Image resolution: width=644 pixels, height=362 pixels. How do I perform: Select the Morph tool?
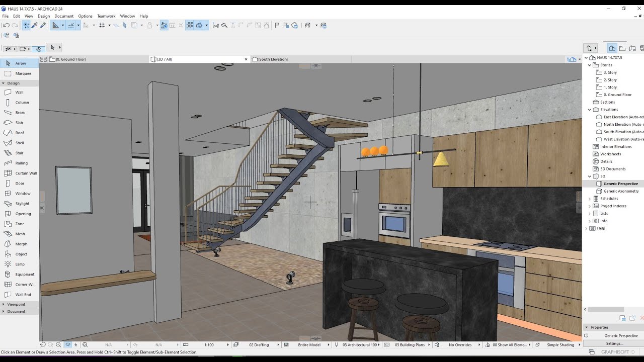tap(20, 244)
